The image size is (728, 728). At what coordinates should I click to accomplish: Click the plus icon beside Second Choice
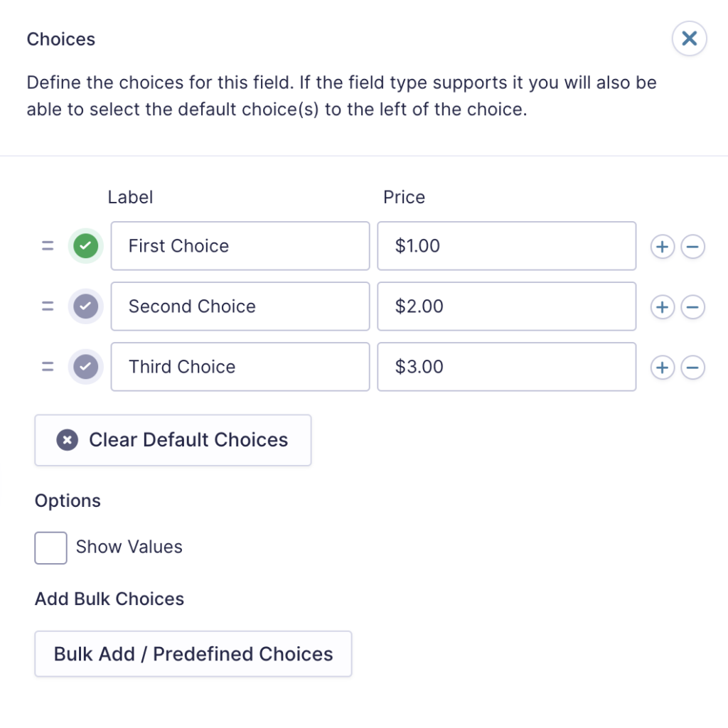coord(662,306)
